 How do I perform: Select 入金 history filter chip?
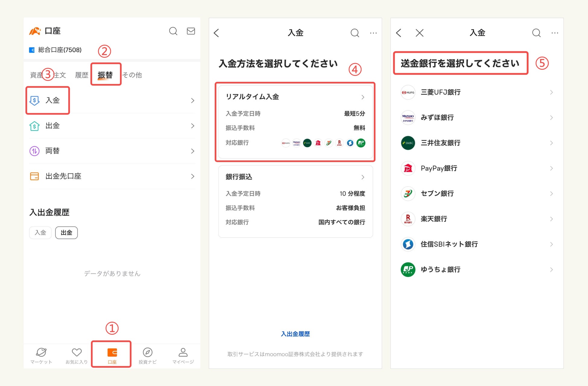point(40,233)
